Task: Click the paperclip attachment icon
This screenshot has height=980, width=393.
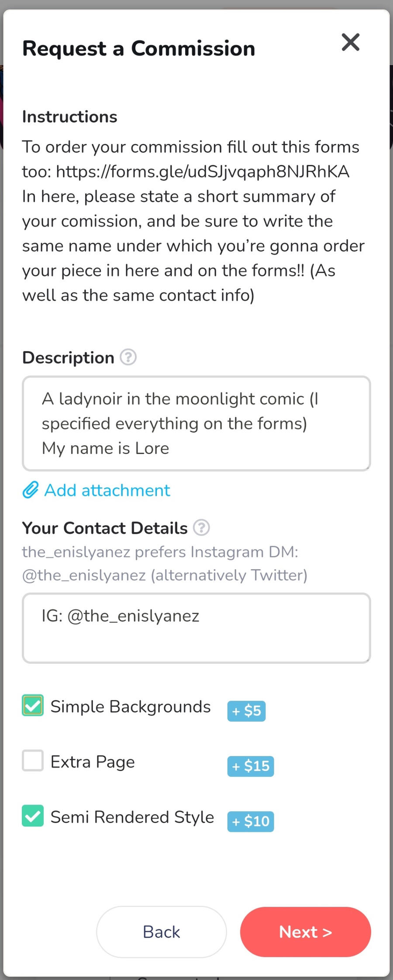Action: pos(30,490)
